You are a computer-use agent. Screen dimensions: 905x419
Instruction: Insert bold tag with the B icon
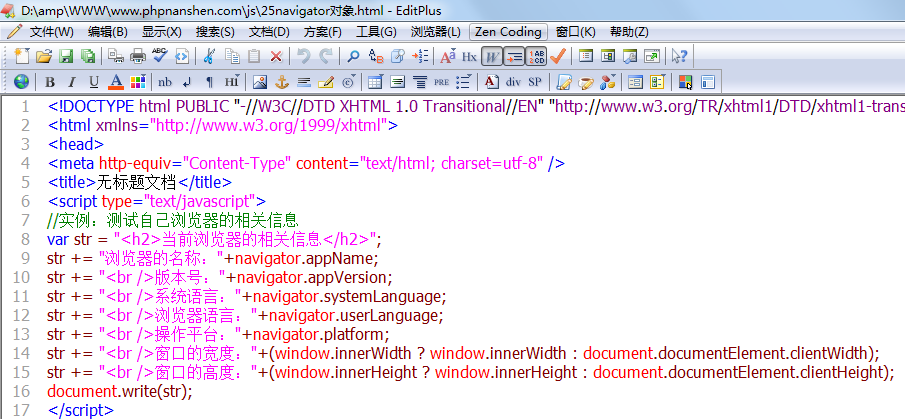[50, 81]
